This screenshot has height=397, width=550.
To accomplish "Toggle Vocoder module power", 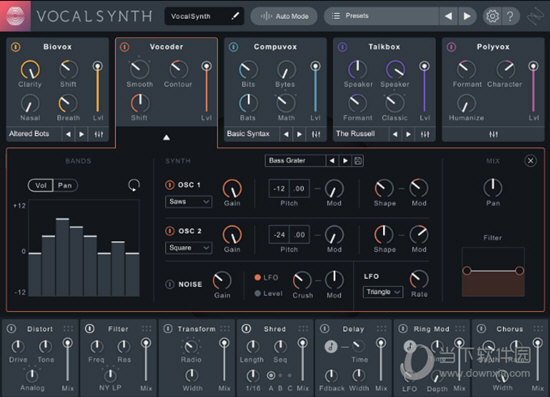I will (125, 47).
